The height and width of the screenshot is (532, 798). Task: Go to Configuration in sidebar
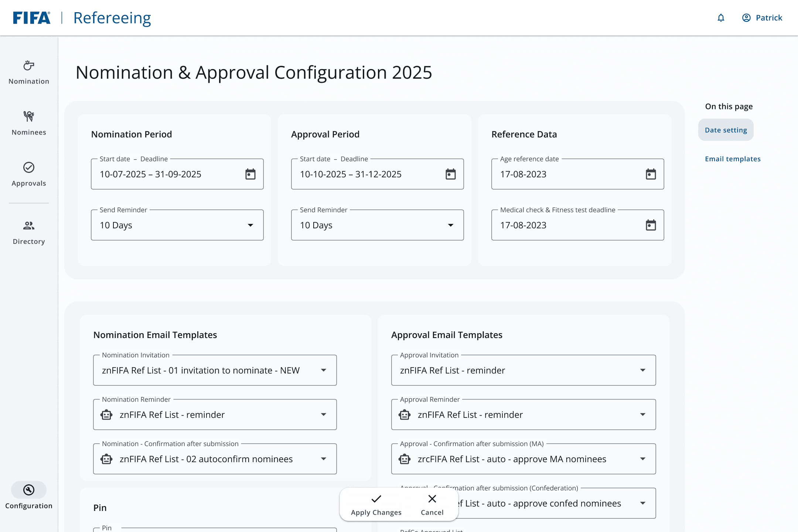point(29,496)
